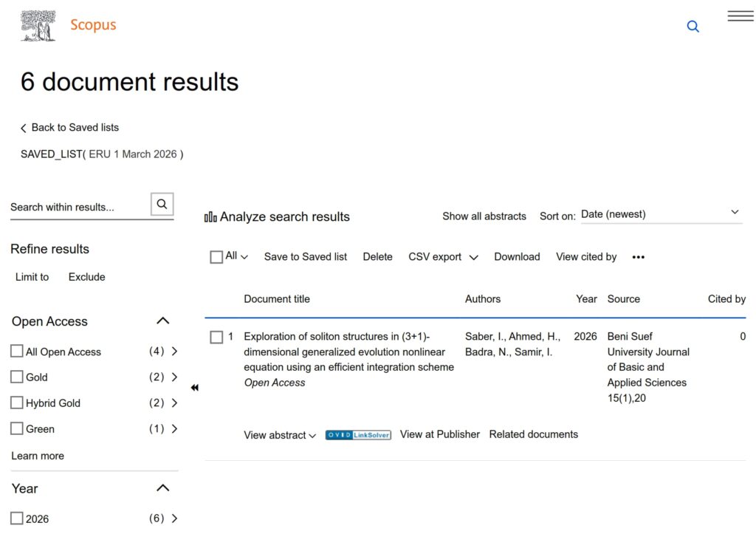
Task: Select document 1 checkbox
Action: 216,337
